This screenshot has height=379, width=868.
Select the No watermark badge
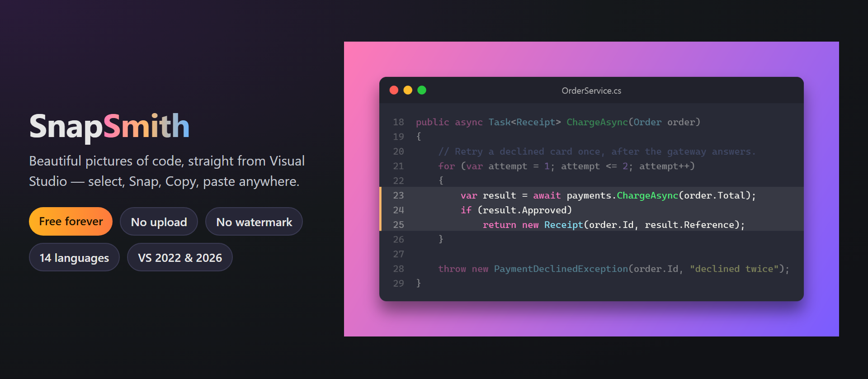[254, 222]
